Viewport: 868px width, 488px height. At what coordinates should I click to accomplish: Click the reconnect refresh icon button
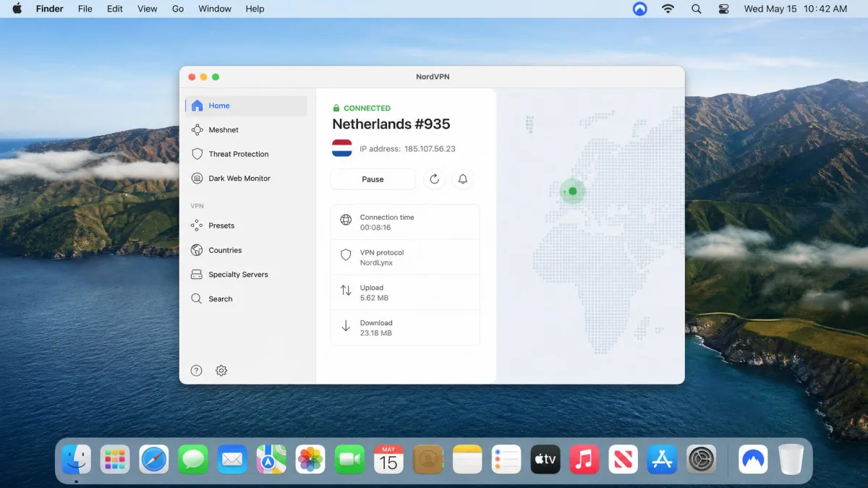pos(434,179)
